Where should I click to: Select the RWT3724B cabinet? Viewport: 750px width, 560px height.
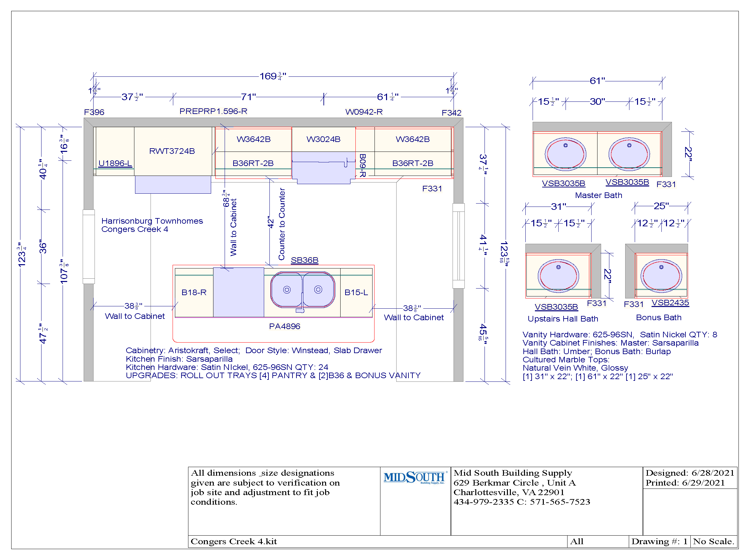[172, 151]
